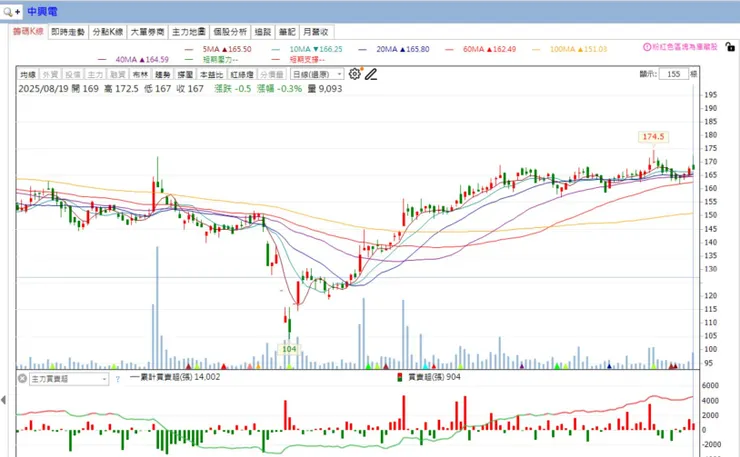Open the 日線(還原) period dropdown
Viewport: 740px width, 457px height.
[x=317, y=75]
